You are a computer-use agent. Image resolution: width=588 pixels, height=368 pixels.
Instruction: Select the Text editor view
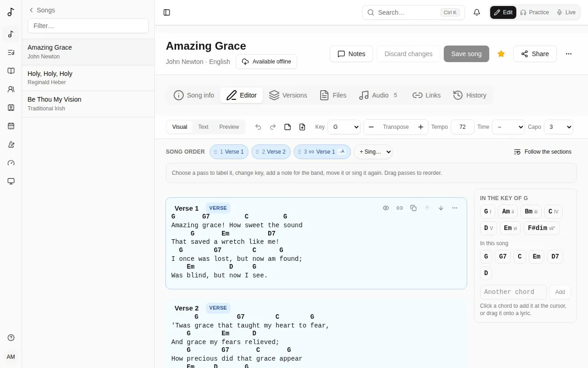(x=203, y=127)
